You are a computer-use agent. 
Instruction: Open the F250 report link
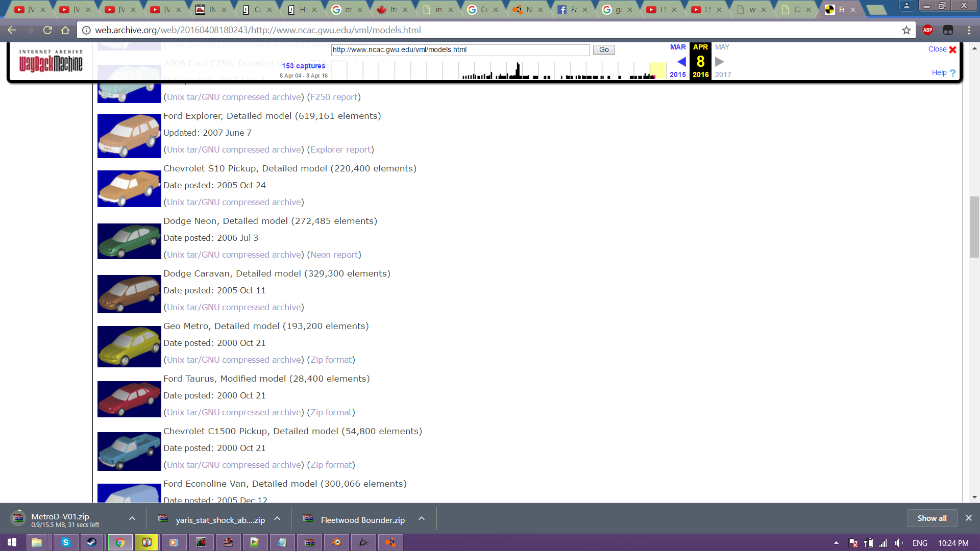tap(334, 97)
